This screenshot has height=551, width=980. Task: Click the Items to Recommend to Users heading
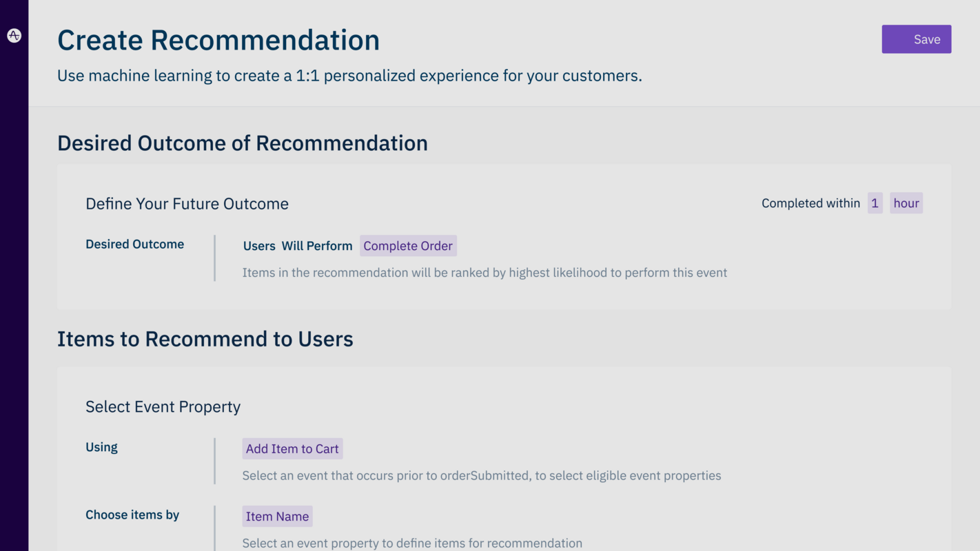tap(205, 338)
